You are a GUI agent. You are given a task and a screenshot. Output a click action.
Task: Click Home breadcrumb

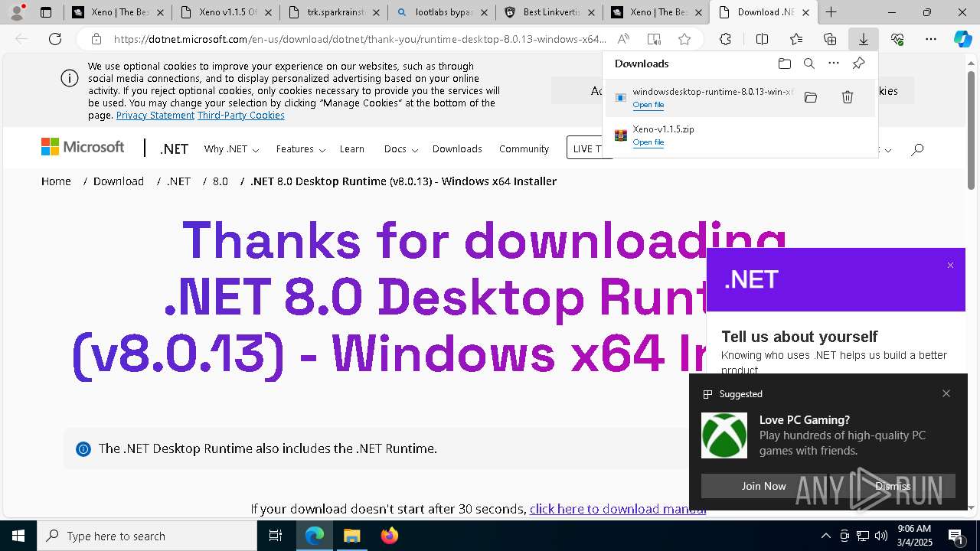pos(56,181)
